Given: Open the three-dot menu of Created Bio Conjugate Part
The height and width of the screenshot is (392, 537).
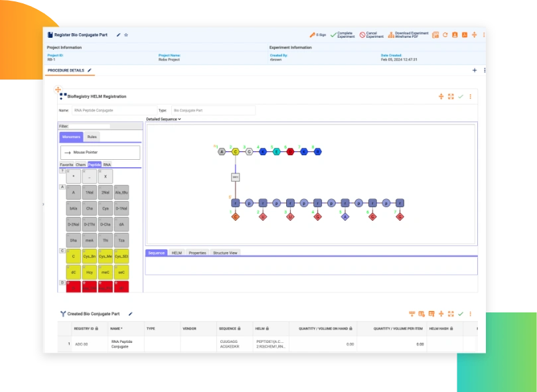Looking at the screenshot, I should pos(471,313).
